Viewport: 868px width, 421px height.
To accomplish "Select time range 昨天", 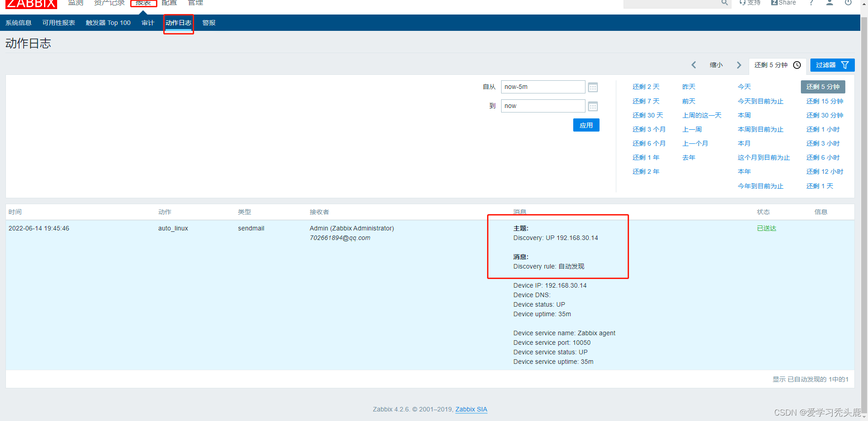I will click(x=689, y=87).
